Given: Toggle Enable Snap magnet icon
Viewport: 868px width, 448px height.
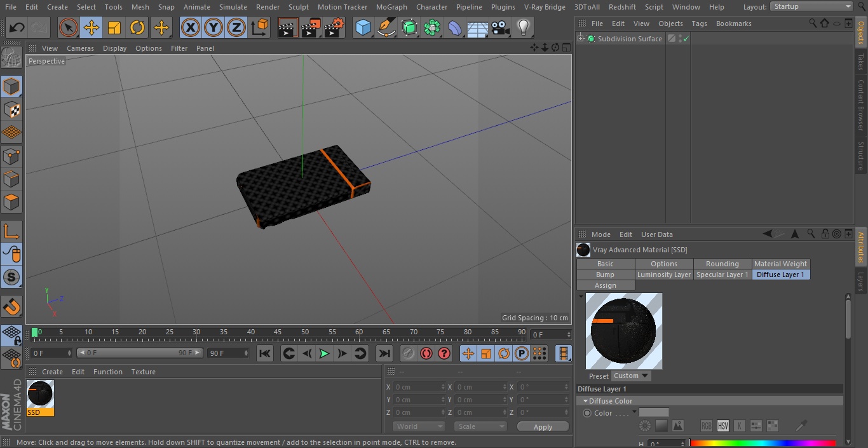Looking at the screenshot, I should tap(11, 307).
